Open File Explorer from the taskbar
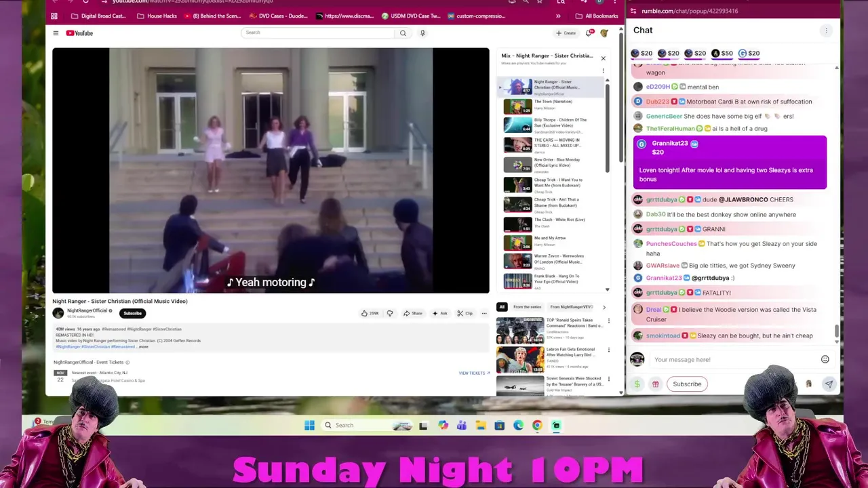This screenshot has width=868, height=488. 481,425
